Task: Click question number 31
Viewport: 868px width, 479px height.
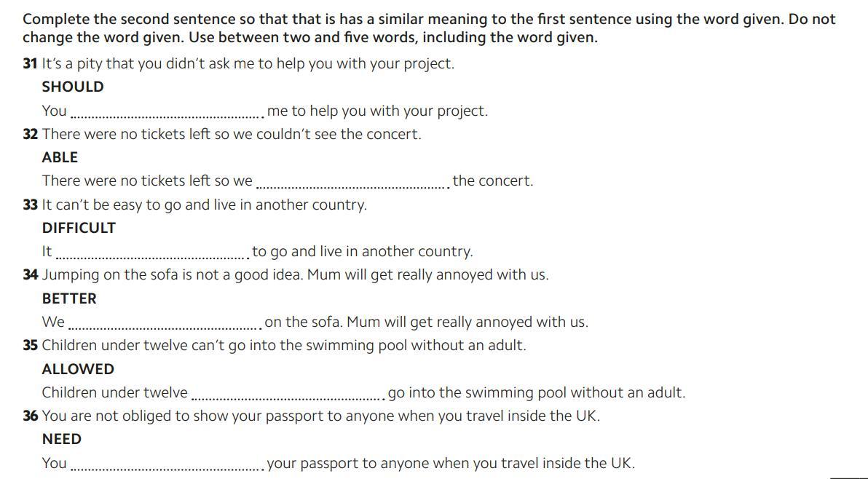Action: point(30,63)
